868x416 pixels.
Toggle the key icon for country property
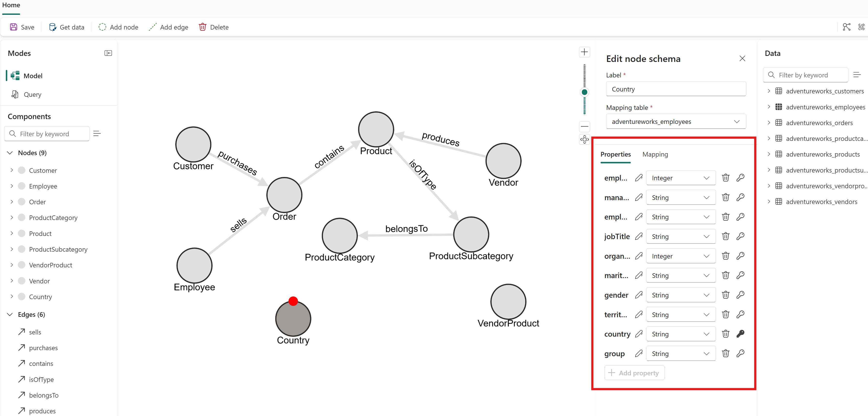click(740, 334)
